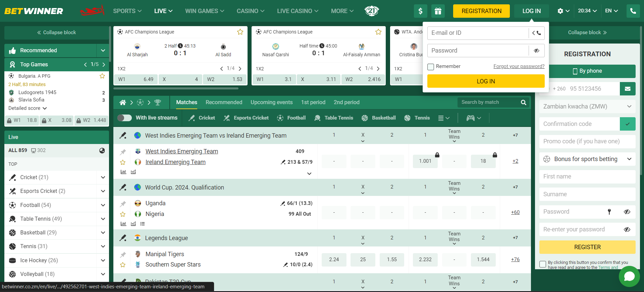
Task: Star the Bulgaria A PFG top game
Action: (x=102, y=76)
